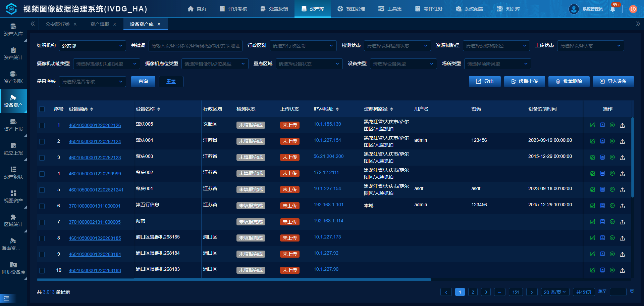The height and width of the screenshot is (306, 644).
Task: Open the 区域统计 sidebar item
Action: pyautogui.click(x=13, y=221)
